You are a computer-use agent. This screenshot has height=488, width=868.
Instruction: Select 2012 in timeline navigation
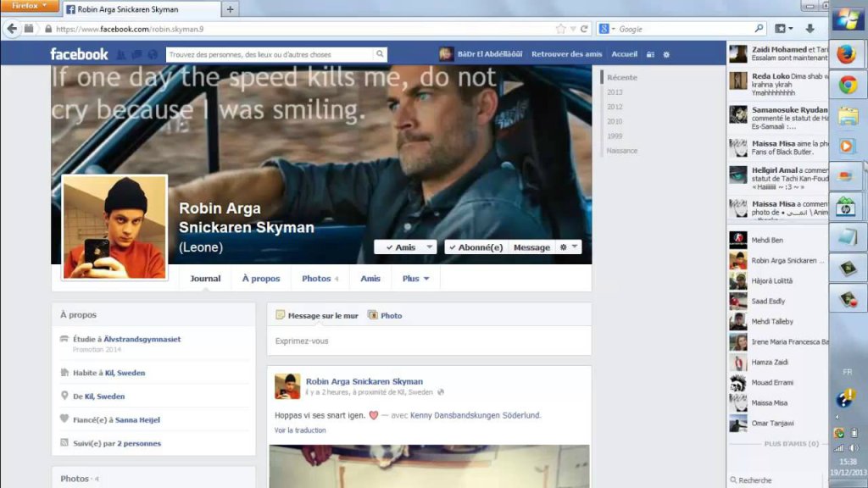(615, 107)
